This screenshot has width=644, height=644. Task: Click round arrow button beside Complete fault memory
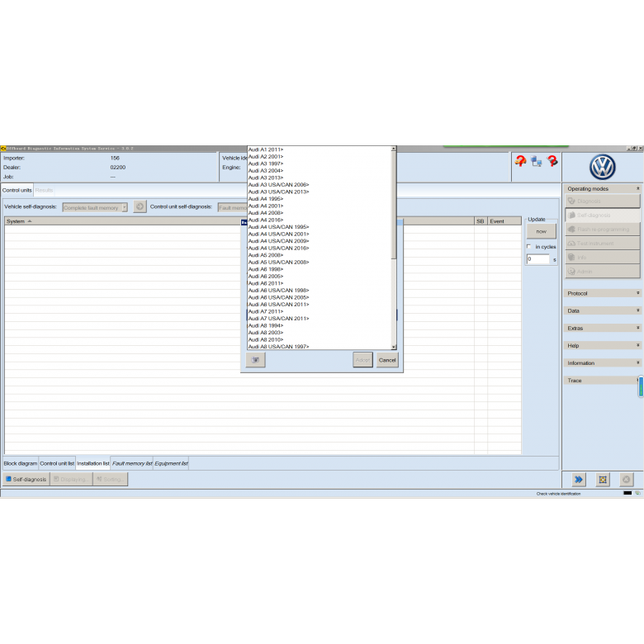click(140, 206)
